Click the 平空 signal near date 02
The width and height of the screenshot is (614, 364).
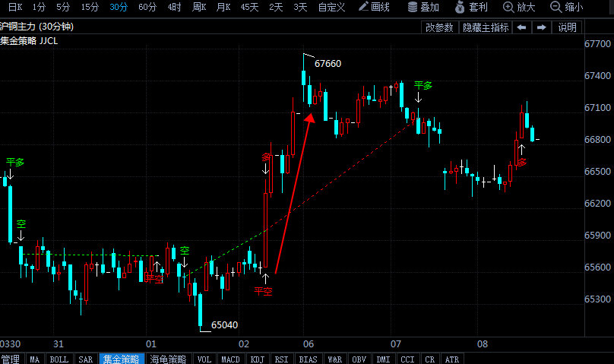coord(263,291)
